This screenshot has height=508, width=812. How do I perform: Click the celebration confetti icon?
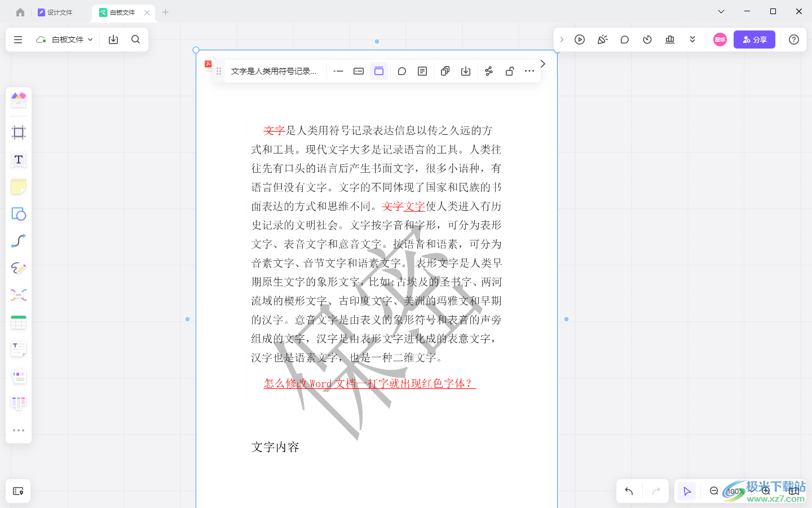tap(602, 40)
